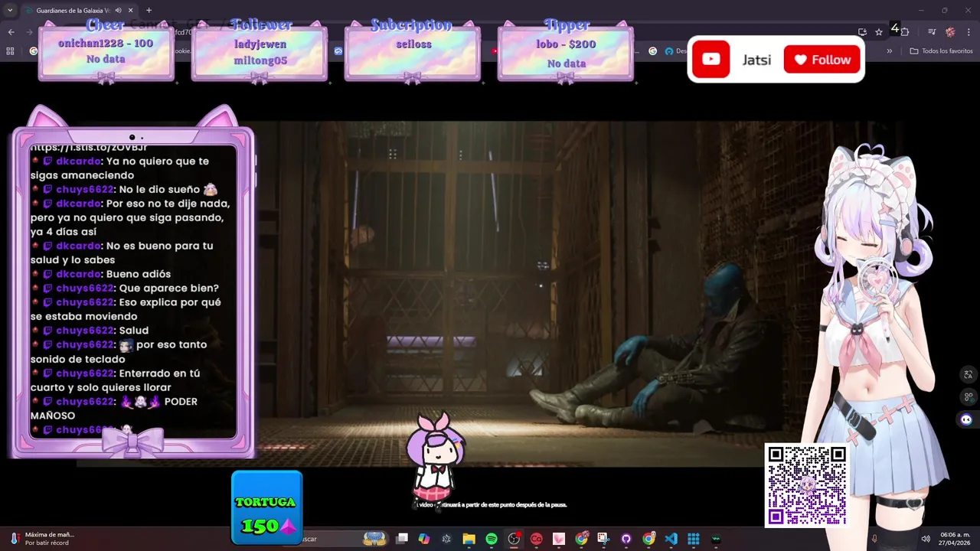980x551 pixels.
Task: Launch Visual Studio Code from the taskbar
Action: coord(671,539)
